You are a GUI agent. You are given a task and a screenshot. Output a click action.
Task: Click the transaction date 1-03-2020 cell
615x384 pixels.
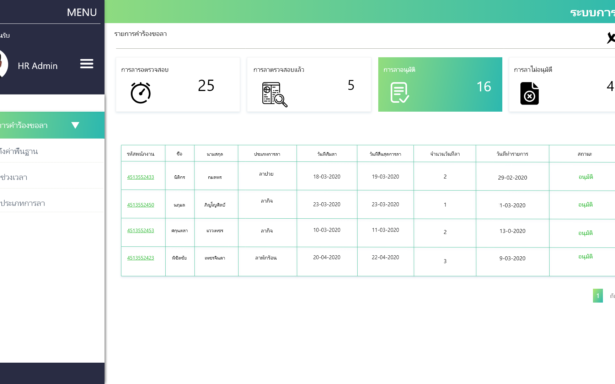pos(512,205)
